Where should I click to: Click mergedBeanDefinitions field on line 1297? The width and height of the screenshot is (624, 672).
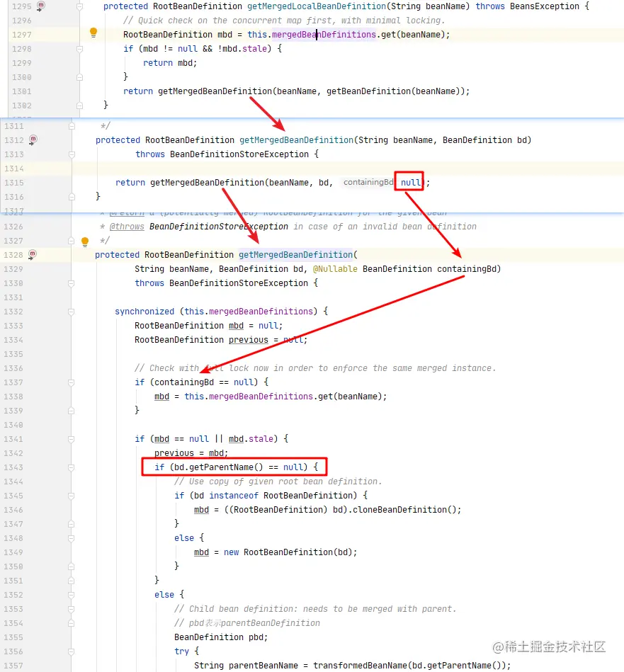(x=324, y=34)
